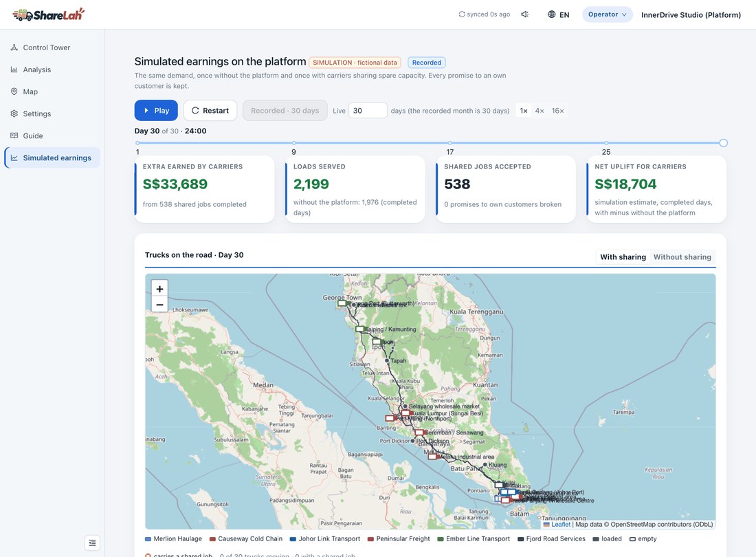Open Control Tower in sidebar
The height and width of the screenshot is (557, 756).
(52, 47)
